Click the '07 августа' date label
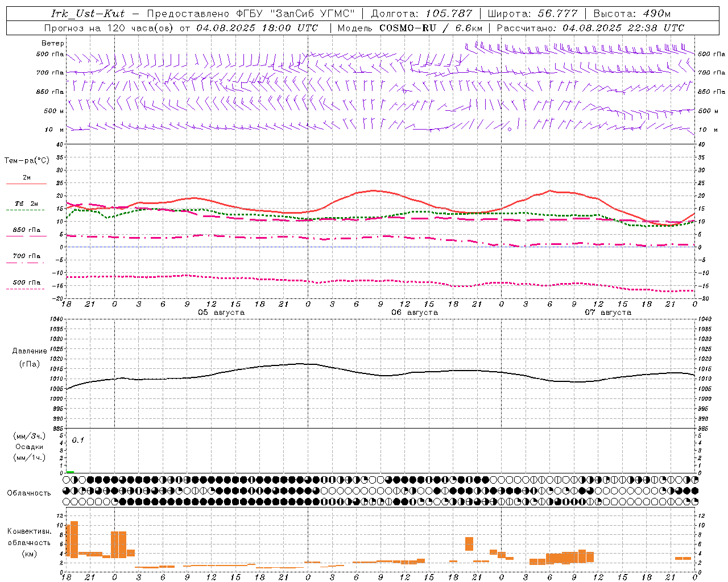Viewport: 728px width, 582px height. pyautogui.click(x=608, y=313)
